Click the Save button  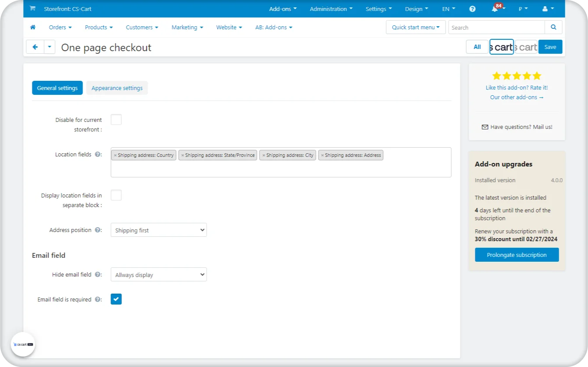tap(550, 47)
